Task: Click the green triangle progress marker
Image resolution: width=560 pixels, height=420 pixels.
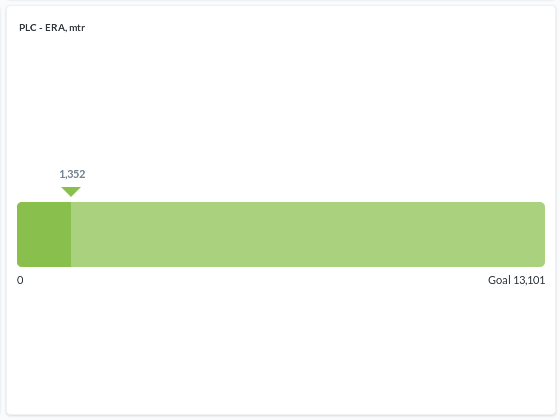Action: (71, 191)
